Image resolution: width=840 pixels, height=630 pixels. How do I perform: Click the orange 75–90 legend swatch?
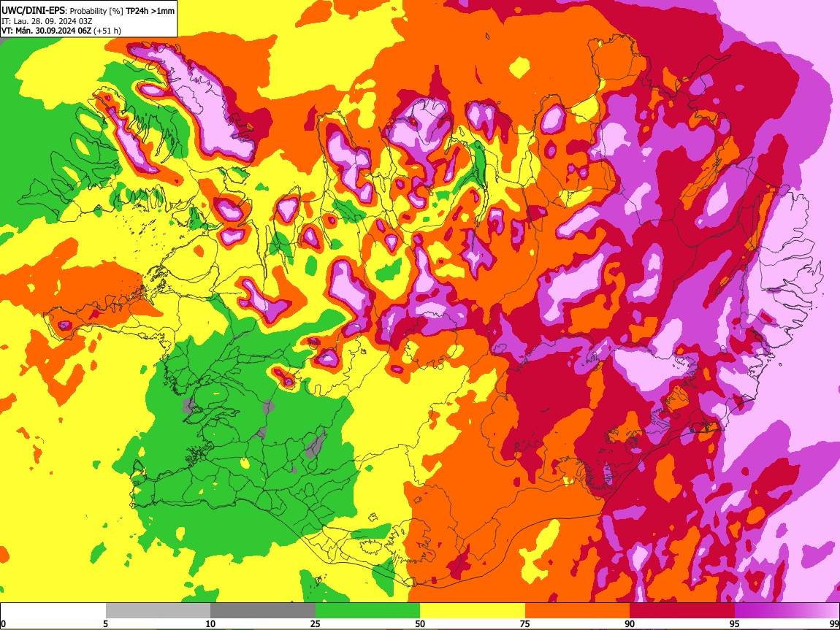pyautogui.click(x=578, y=610)
